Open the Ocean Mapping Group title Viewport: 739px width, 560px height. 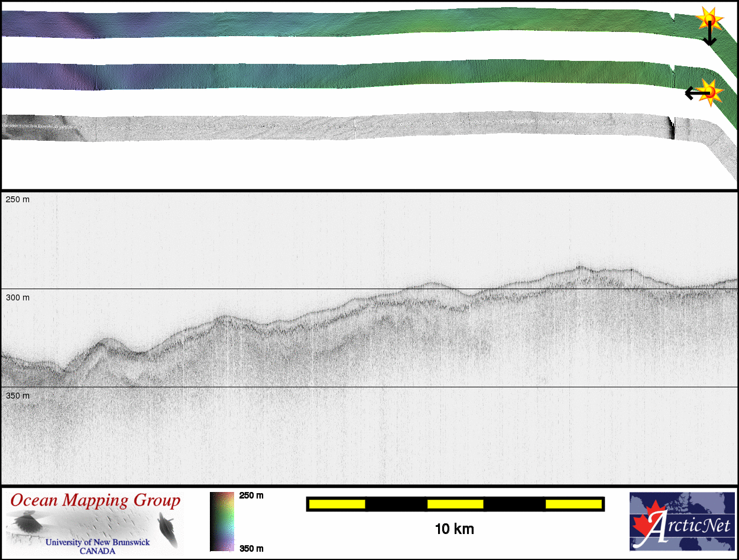click(x=95, y=501)
